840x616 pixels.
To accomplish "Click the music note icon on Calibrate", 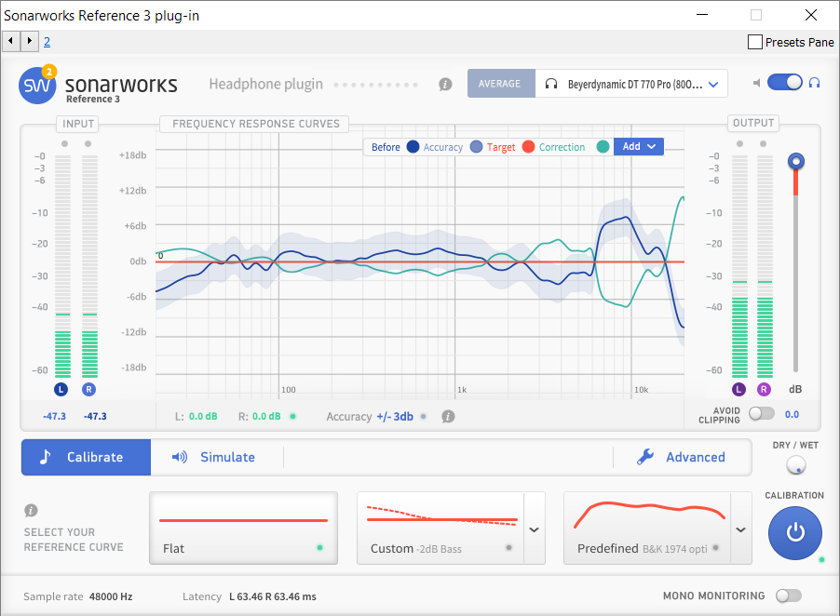I will (46, 457).
